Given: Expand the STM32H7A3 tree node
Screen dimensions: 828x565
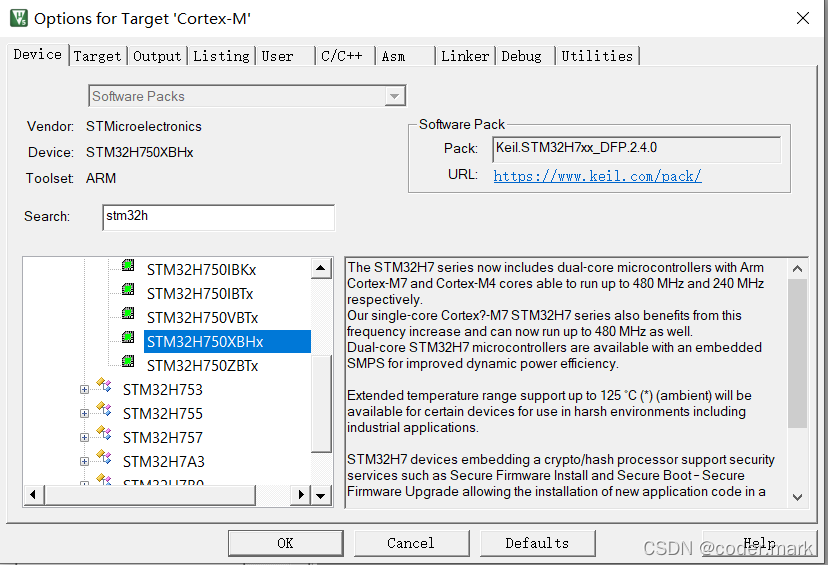Looking at the screenshot, I should click(x=84, y=462).
